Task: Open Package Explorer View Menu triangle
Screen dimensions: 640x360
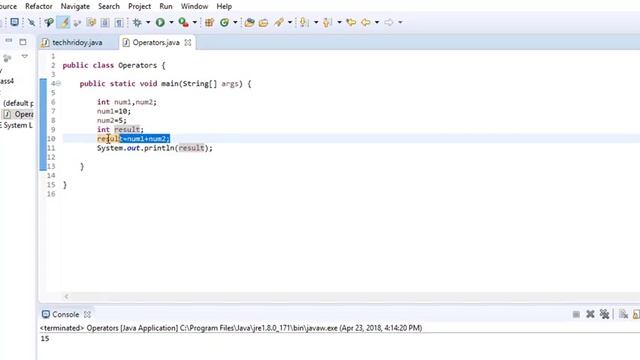Action: [25, 57]
